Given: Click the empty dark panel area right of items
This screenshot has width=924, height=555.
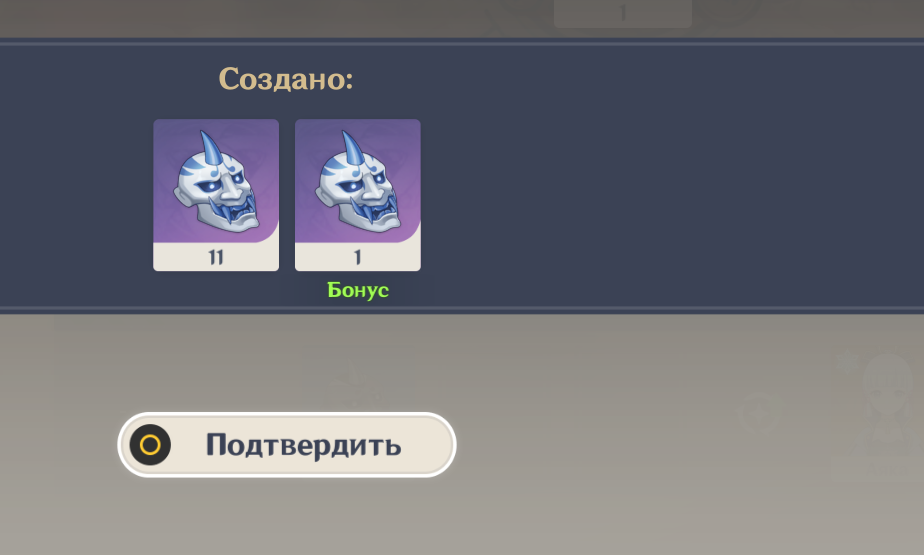Looking at the screenshot, I should click(672, 177).
